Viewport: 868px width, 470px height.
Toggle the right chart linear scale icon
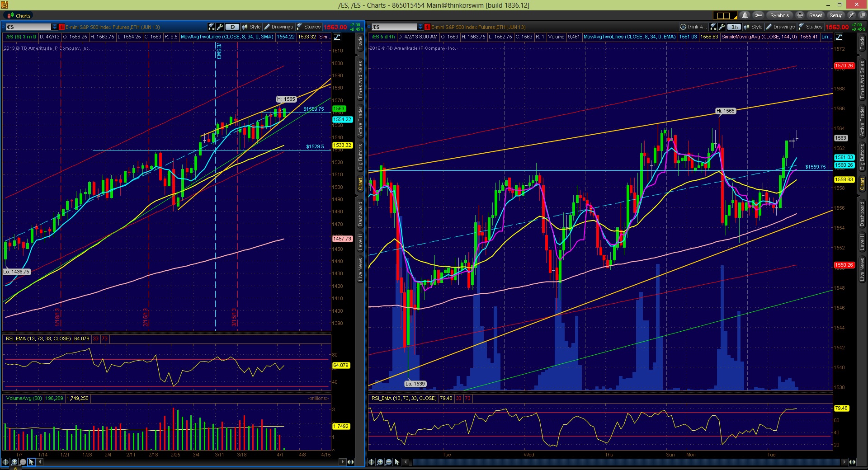pos(839,37)
